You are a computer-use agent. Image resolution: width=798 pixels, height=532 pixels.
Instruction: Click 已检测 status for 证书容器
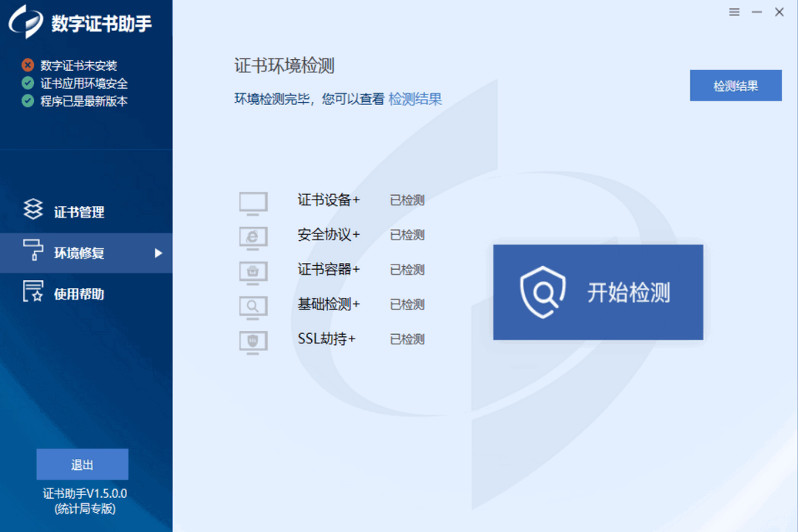click(407, 269)
